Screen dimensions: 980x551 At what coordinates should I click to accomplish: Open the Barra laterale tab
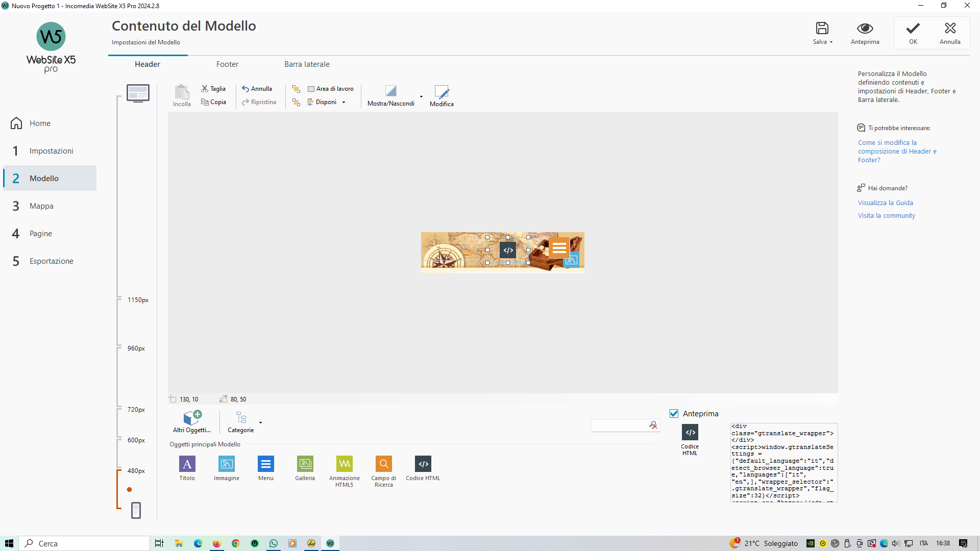(307, 64)
